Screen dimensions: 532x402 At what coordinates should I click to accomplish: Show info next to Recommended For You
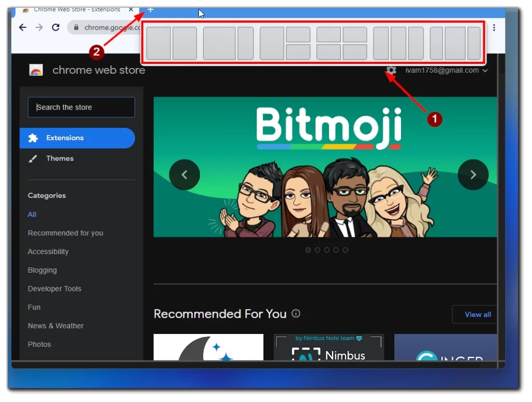[x=296, y=314]
